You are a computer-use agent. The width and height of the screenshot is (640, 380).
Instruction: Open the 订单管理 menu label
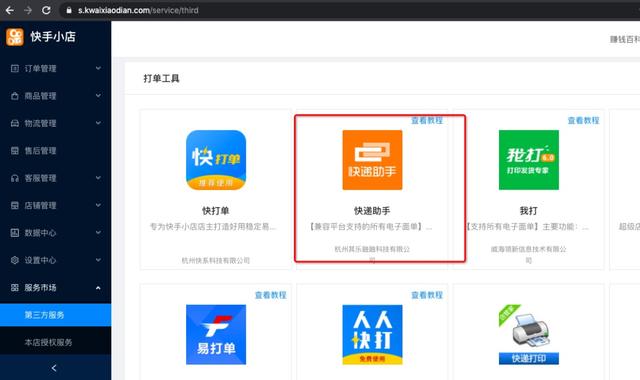pyautogui.click(x=40, y=69)
